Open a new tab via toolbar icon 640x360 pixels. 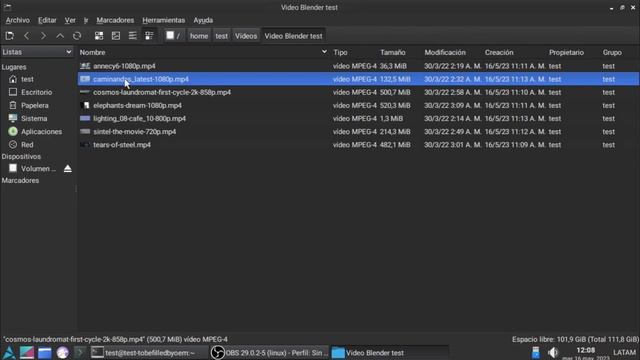9,36
